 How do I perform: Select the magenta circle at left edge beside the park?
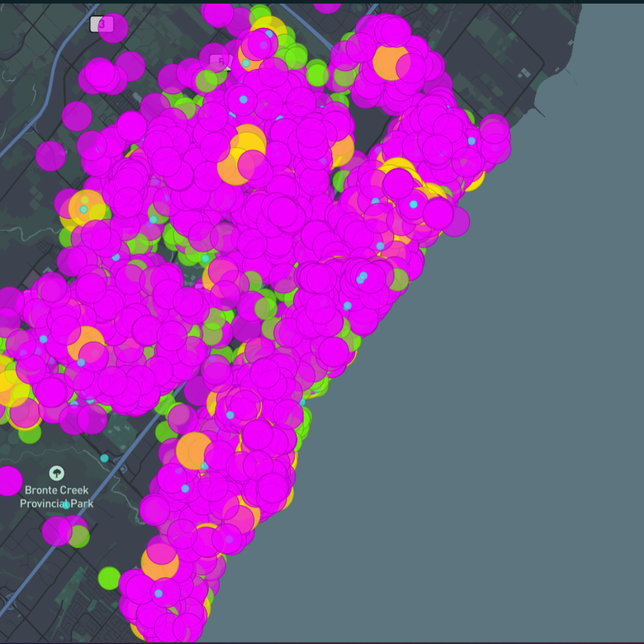point(8,481)
